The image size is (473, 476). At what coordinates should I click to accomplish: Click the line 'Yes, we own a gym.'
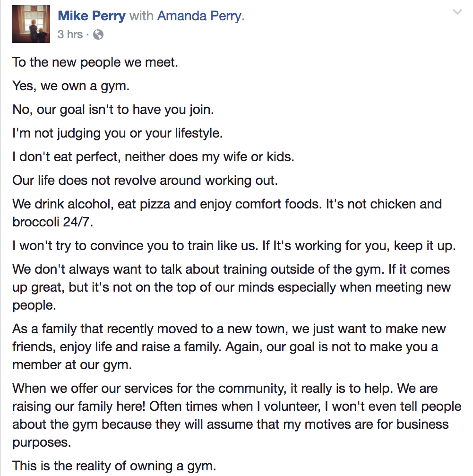[x=71, y=86]
